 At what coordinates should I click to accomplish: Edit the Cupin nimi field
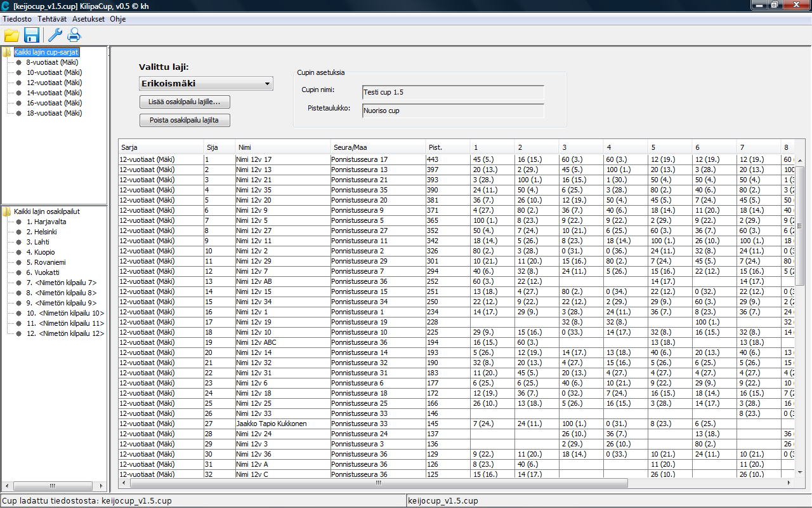click(453, 92)
